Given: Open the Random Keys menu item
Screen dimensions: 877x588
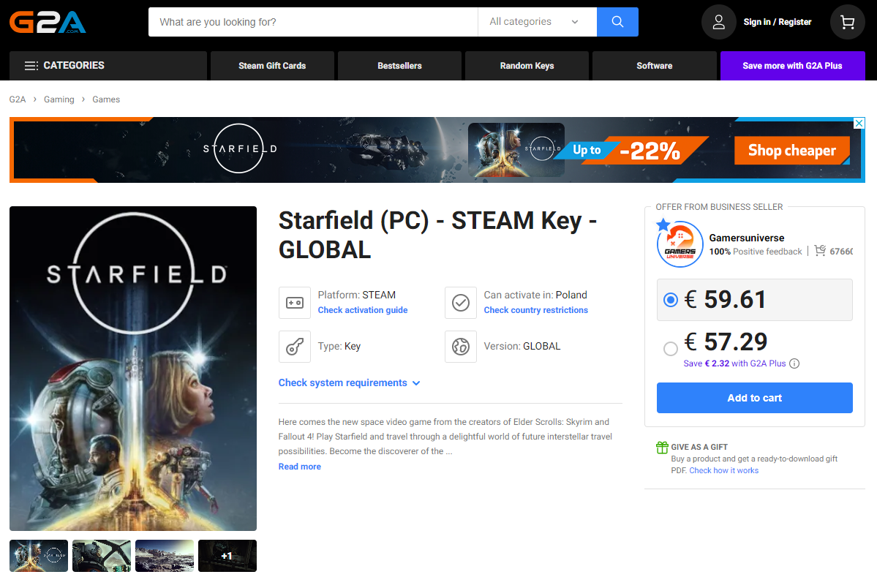Looking at the screenshot, I should (x=526, y=65).
